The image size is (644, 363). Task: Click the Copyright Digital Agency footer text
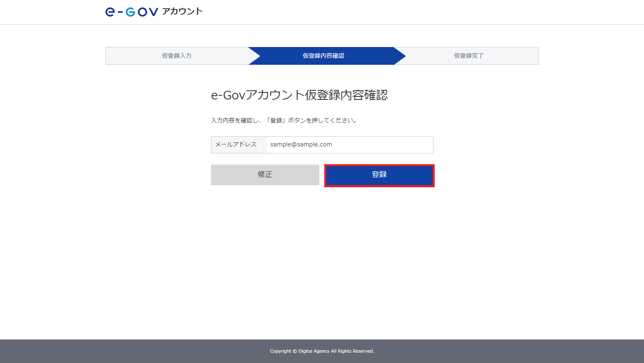tap(322, 351)
